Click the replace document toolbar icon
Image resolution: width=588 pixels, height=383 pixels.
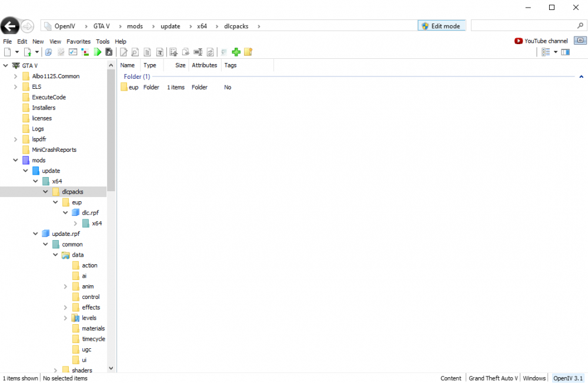[x=211, y=52]
